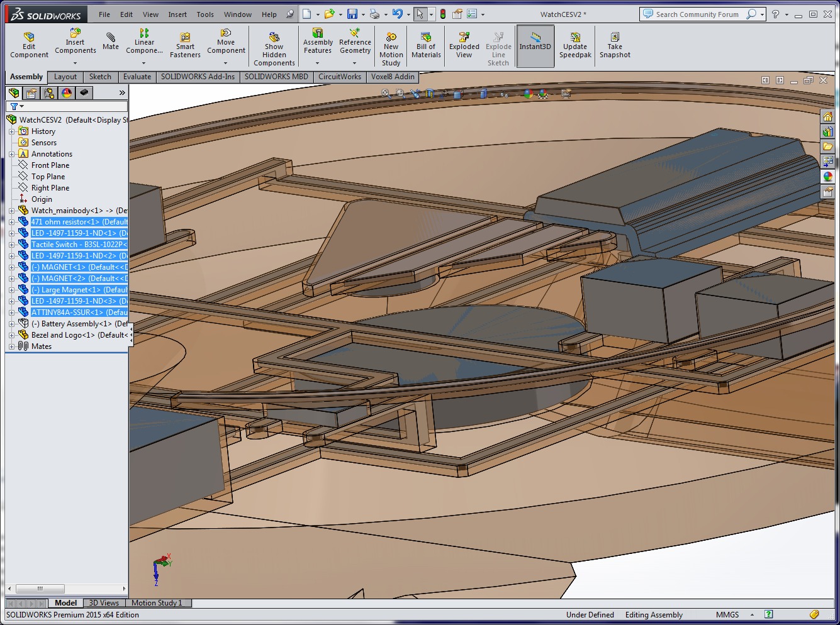Expand the History tree node
840x625 pixels.
[11, 131]
